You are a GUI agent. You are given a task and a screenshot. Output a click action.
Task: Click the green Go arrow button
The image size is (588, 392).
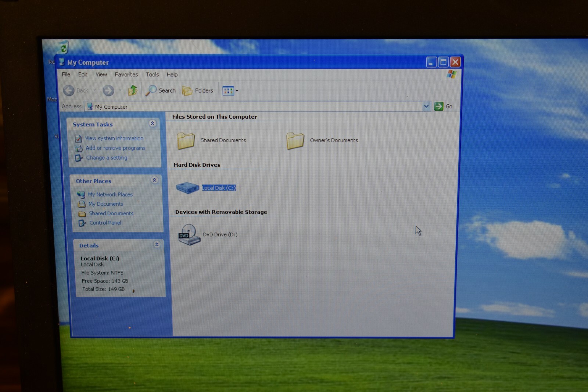(x=438, y=107)
